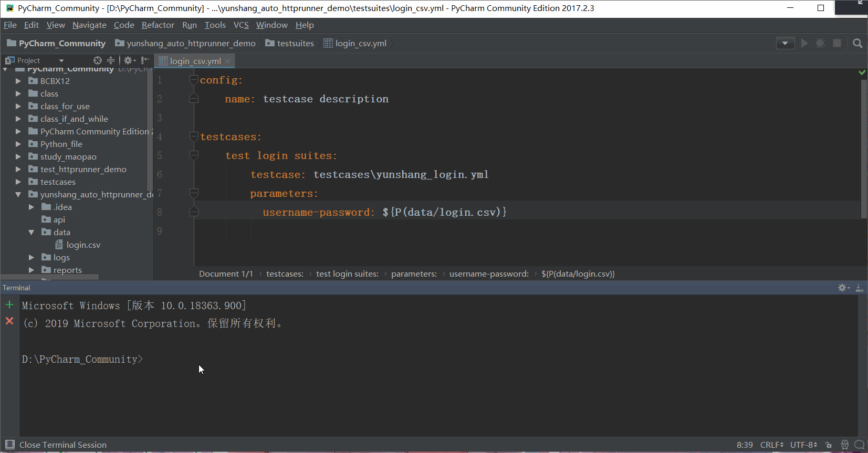Select the api folder in project tree
This screenshot has width=868, height=453.
point(54,219)
